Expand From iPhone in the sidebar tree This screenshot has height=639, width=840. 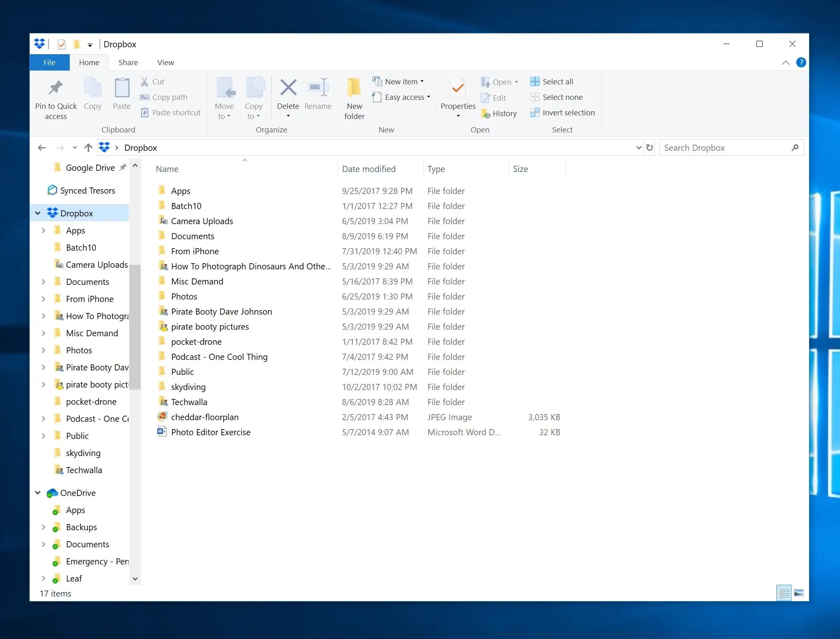click(44, 299)
